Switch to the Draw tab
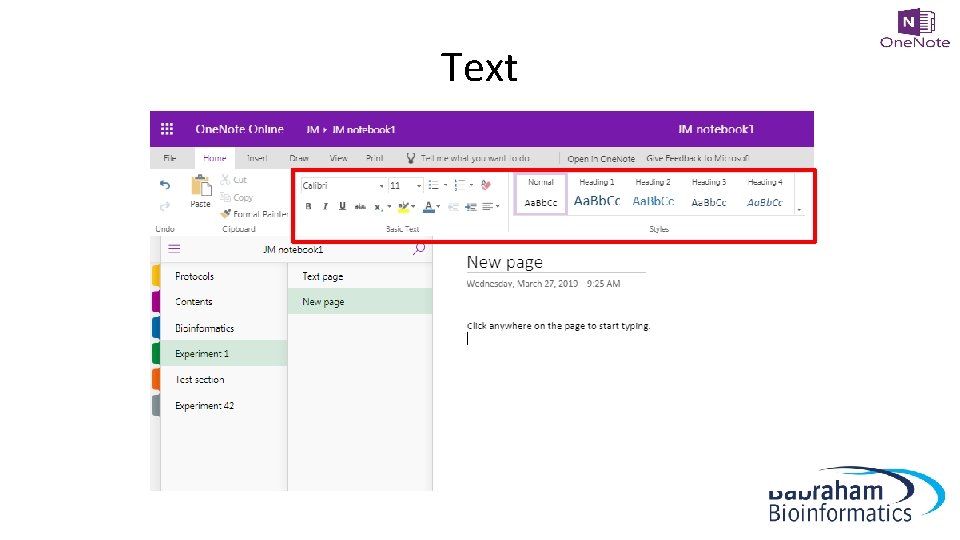 299,158
